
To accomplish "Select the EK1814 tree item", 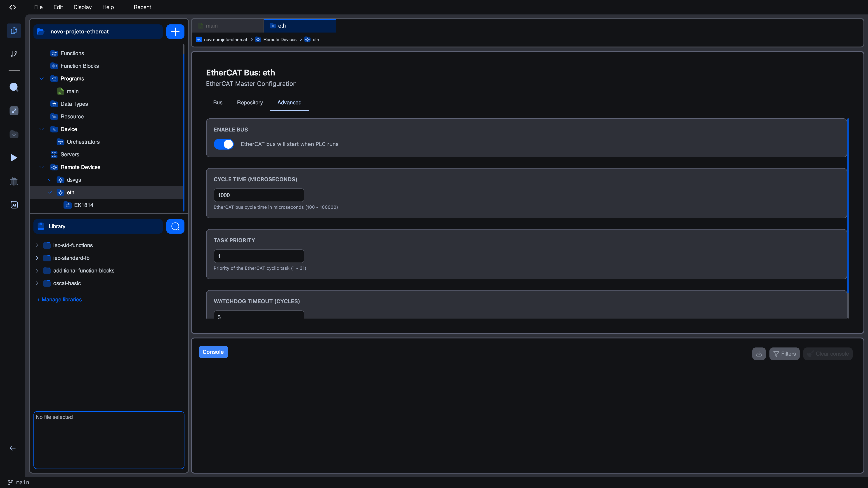I will point(106,205).
